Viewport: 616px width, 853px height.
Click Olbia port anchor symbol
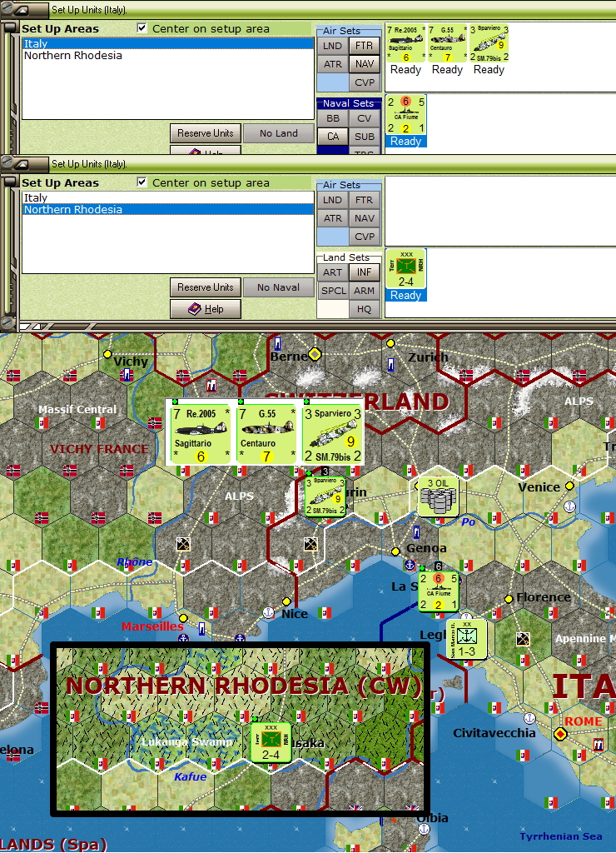tap(424, 829)
